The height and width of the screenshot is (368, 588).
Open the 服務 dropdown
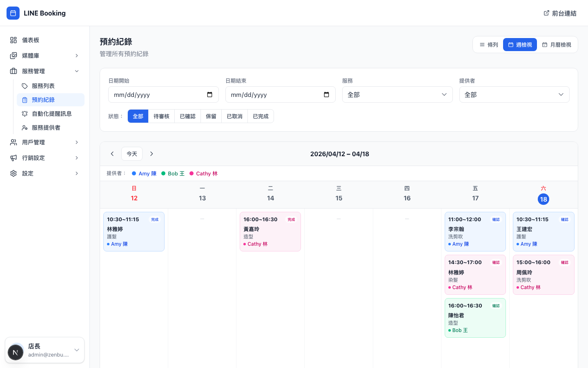click(397, 94)
